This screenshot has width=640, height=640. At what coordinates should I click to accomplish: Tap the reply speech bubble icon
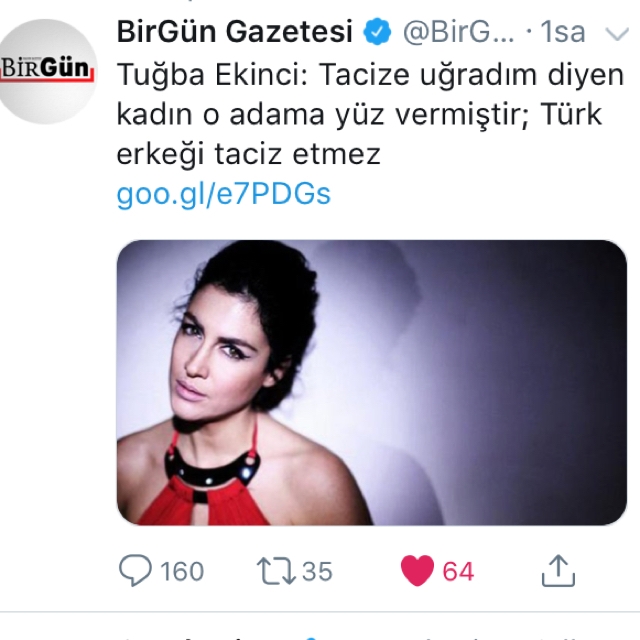(x=135, y=570)
